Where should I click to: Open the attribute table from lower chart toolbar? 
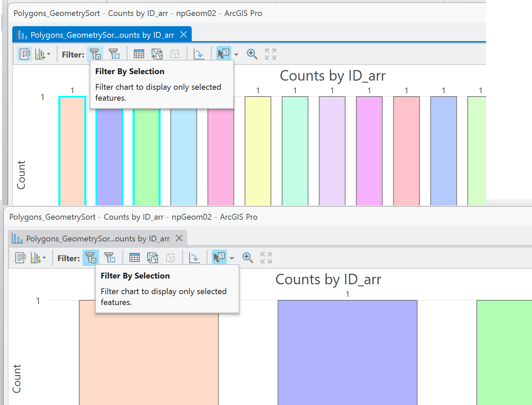click(135, 258)
